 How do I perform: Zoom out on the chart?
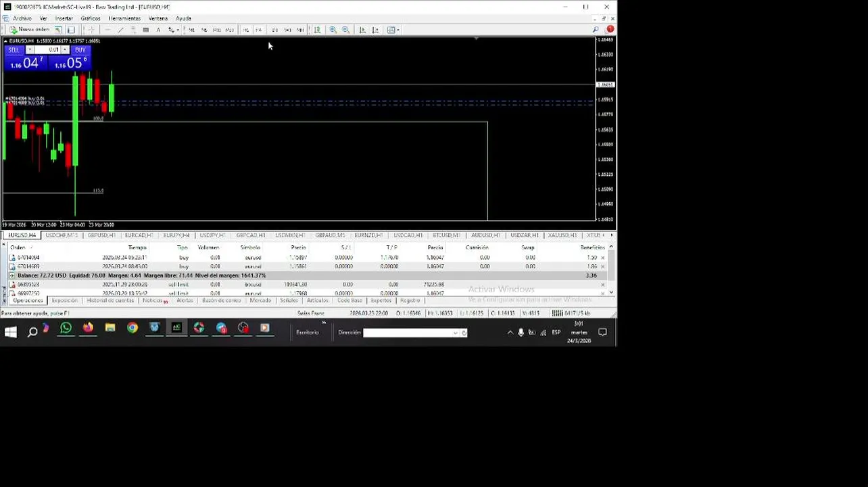point(346,30)
